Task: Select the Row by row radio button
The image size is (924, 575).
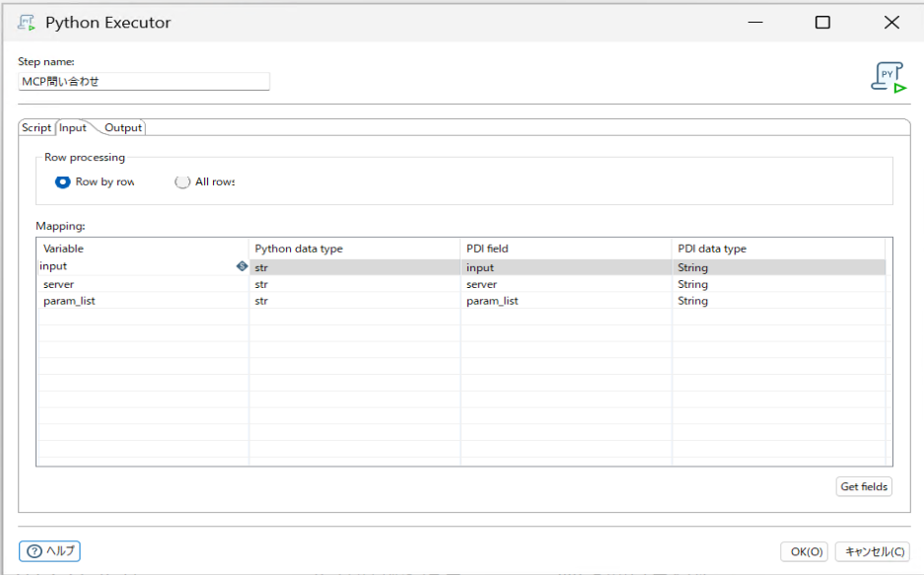Action: click(62, 182)
